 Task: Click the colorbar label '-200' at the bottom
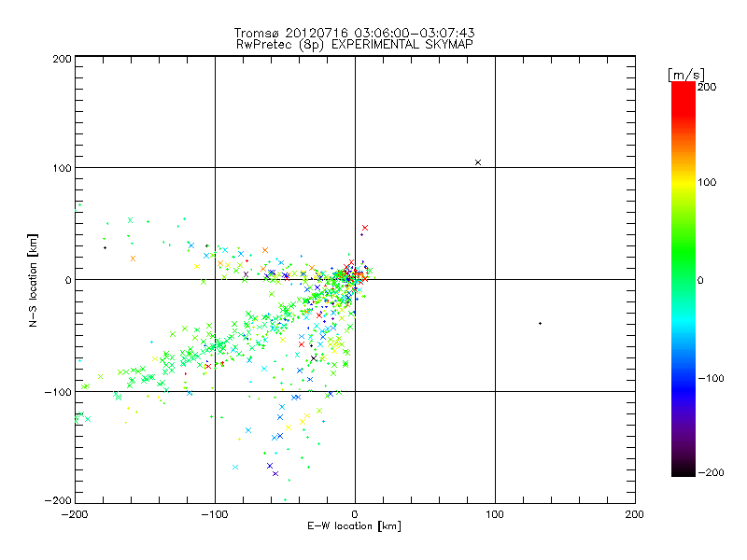[711, 473]
